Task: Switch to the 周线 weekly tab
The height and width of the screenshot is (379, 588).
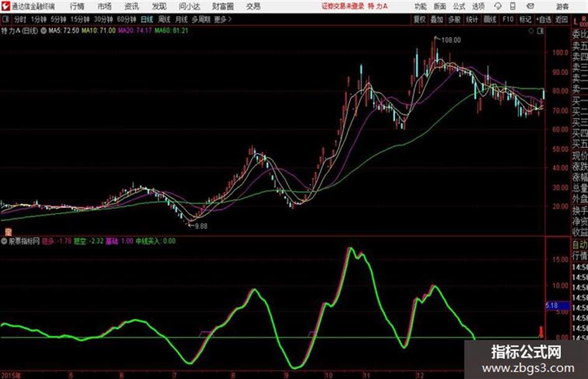Action: pos(164,19)
